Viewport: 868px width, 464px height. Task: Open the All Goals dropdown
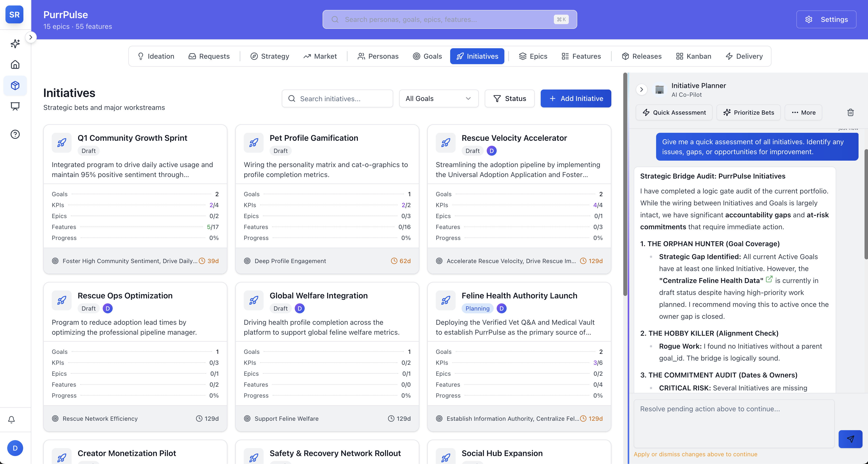(439, 99)
